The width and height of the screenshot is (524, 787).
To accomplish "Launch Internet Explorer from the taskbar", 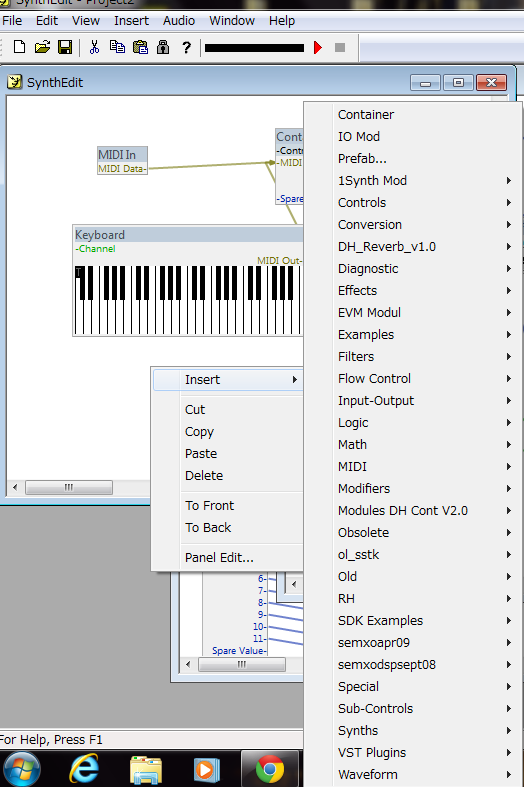I will pyautogui.click(x=84, y=769).
